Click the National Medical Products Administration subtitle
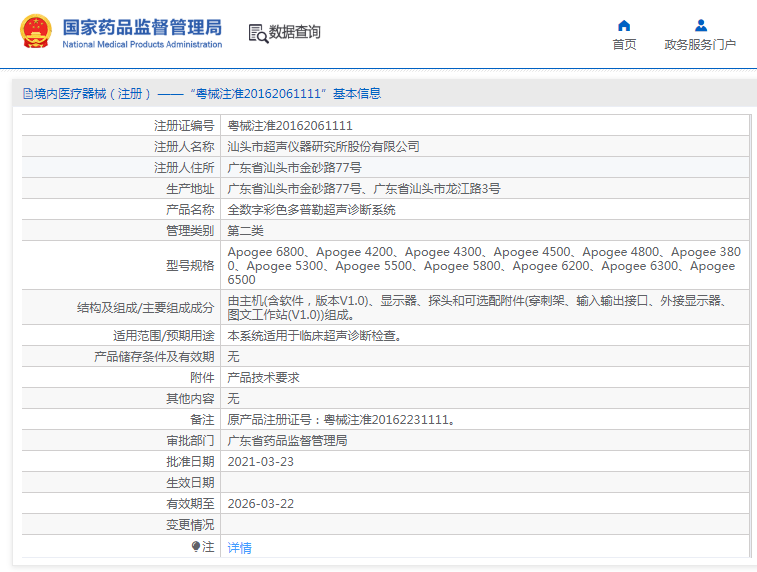 [x=142, y=45]
